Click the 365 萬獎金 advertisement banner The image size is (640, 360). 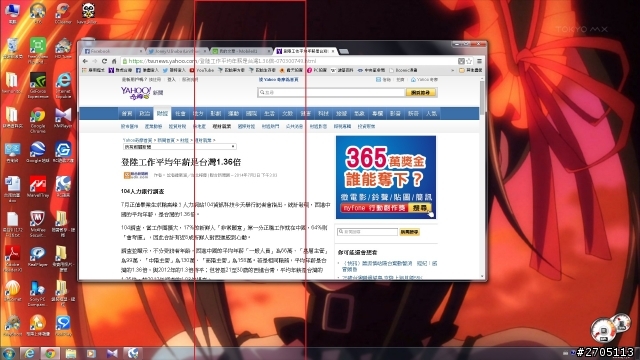386,177
